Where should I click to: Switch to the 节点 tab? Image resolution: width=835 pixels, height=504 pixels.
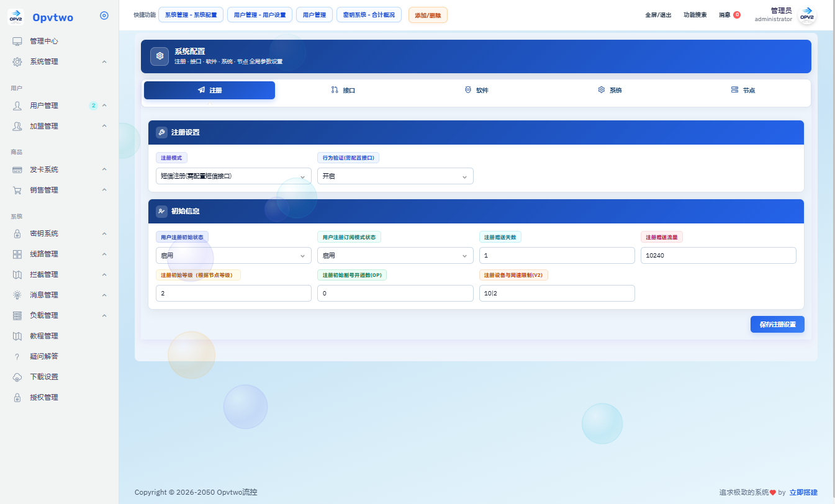click(743, 90)
